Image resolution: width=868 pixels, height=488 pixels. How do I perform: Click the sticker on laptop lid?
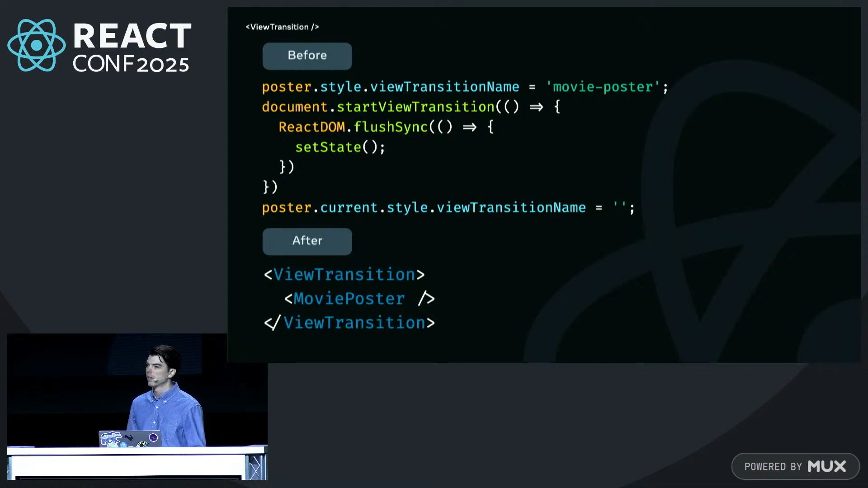pos(111,437)
